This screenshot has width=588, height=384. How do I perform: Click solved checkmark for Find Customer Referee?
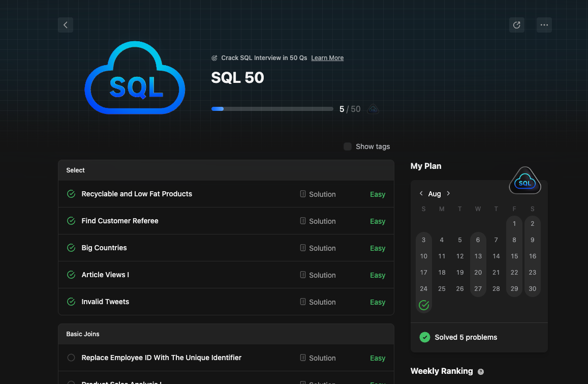71,221
